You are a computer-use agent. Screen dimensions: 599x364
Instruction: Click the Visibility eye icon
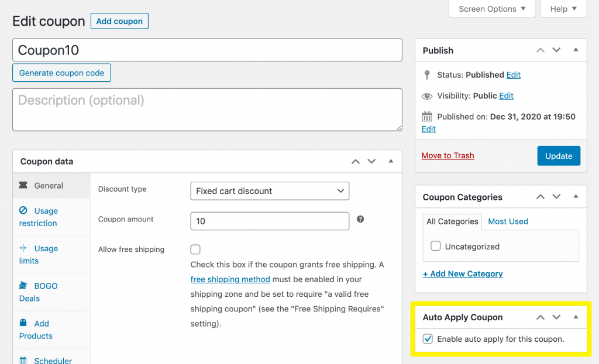click(x=427, y=96)
